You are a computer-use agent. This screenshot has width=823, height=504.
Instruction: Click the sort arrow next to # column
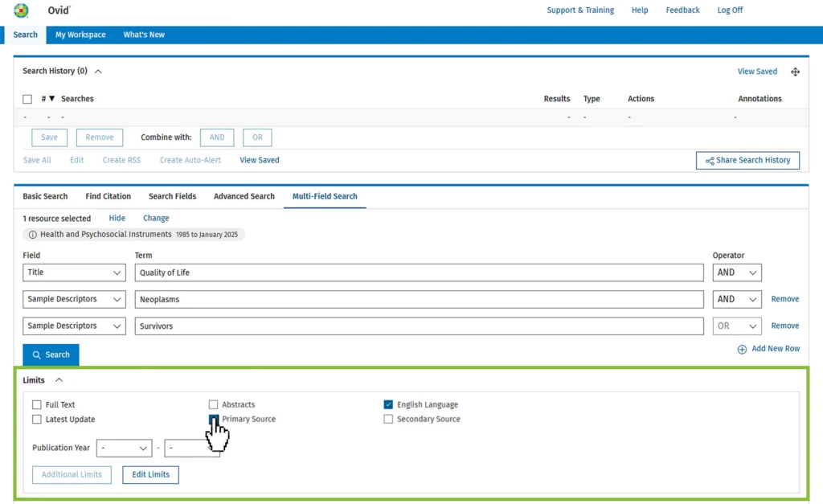click(52, 99)
